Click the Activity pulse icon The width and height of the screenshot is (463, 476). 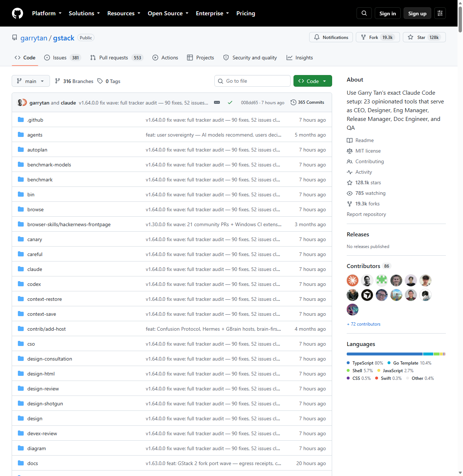350,172
